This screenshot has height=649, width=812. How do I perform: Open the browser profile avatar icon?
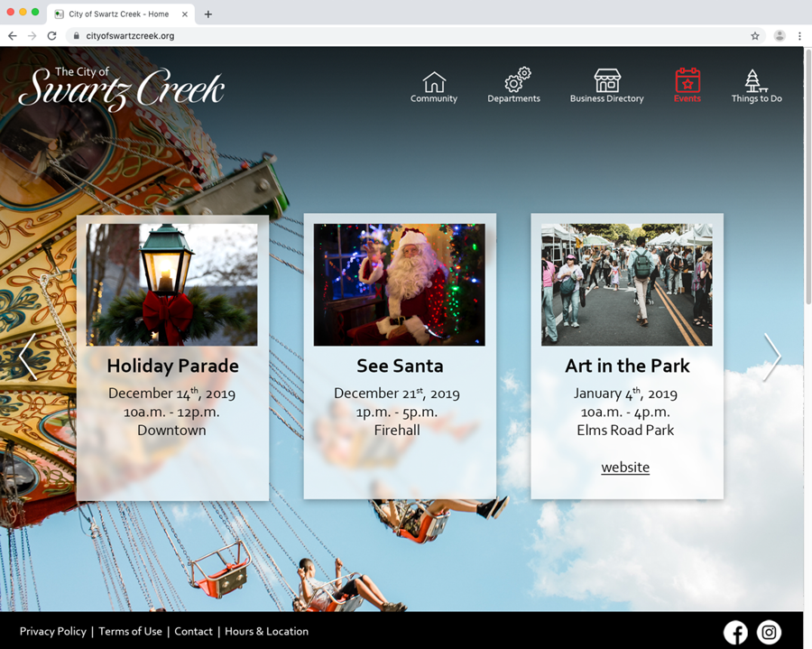tap(780, 35)
